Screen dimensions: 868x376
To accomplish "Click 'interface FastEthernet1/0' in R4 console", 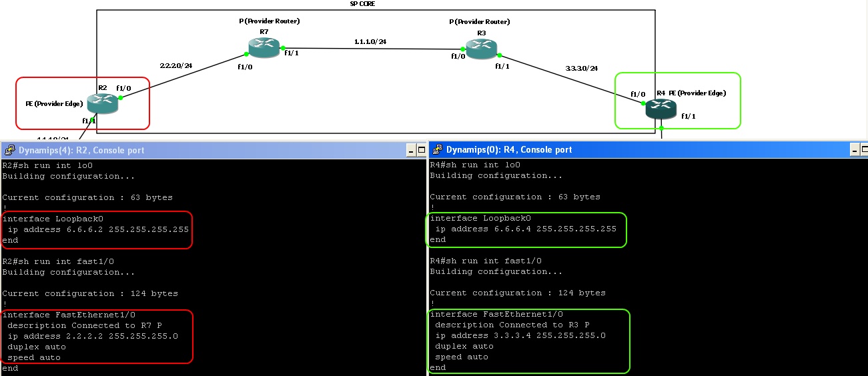I will click(497, 314).
